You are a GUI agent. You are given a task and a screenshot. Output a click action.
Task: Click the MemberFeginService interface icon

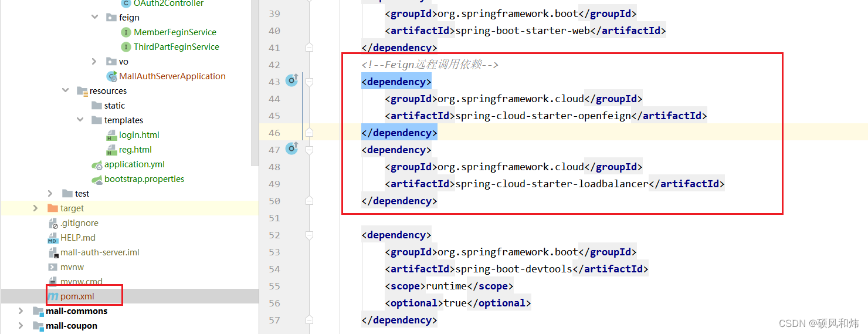pyautogui.click(x=126, y=32)
